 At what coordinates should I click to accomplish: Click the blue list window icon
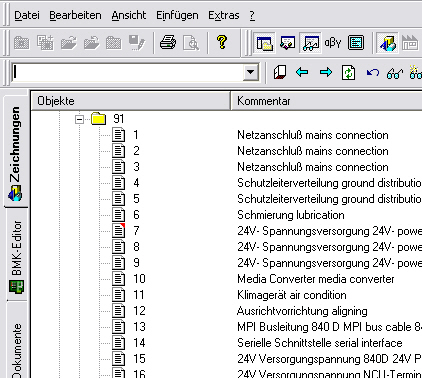[x=356, y=43]
